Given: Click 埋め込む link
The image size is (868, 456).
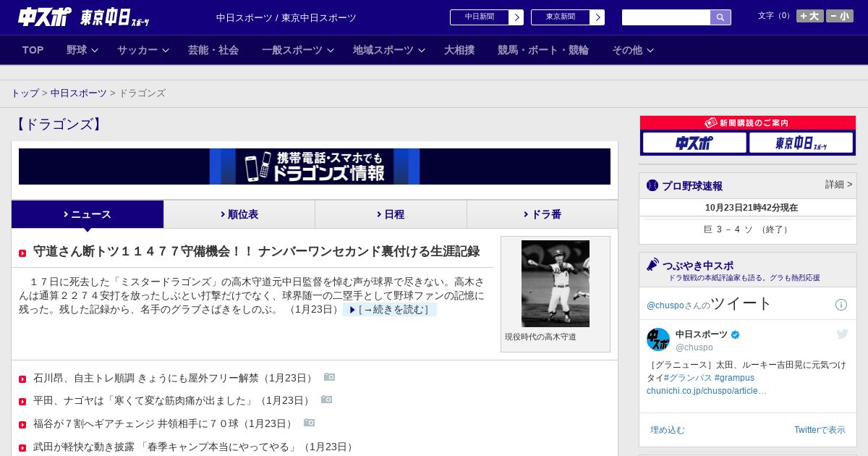Looking at the screenshot, I should coord(667,430).
